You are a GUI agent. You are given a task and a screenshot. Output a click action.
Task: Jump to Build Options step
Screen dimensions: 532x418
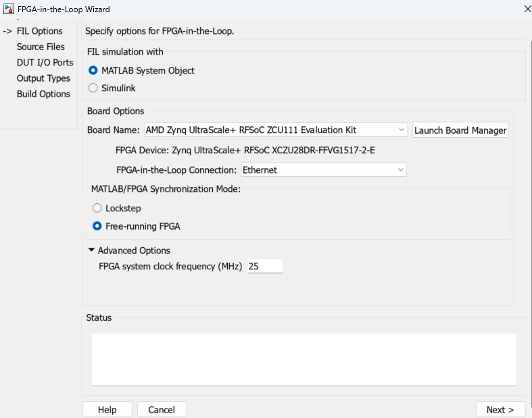pyautogui.click(x=43, y=94)
